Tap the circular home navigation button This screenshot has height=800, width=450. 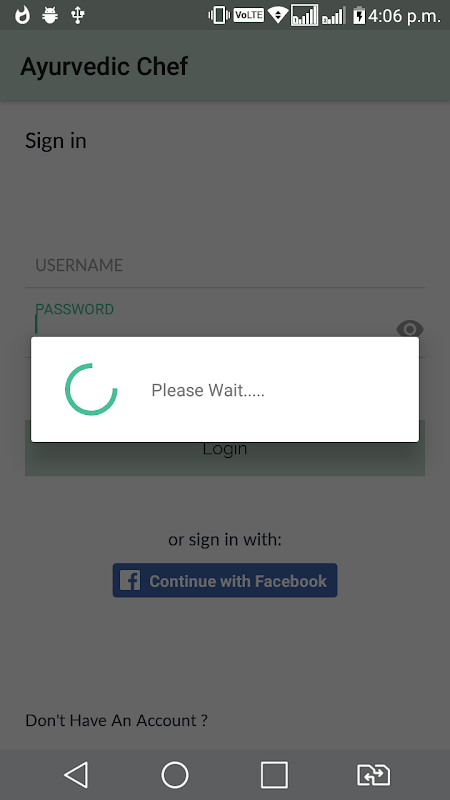pyautogui.click(x=175, y=774)
